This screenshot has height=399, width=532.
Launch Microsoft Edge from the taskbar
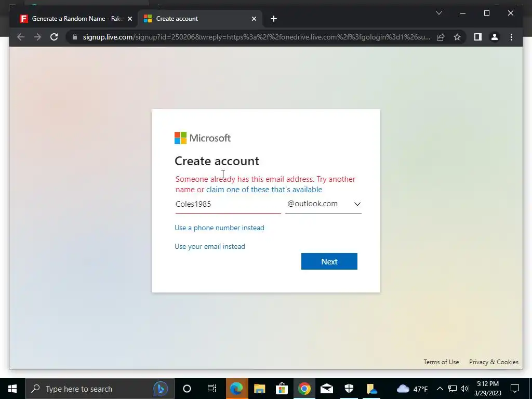tap(236, 389)
